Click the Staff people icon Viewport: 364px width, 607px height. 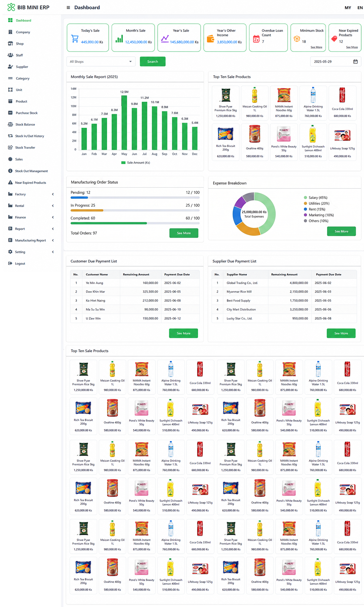[10, 55]
